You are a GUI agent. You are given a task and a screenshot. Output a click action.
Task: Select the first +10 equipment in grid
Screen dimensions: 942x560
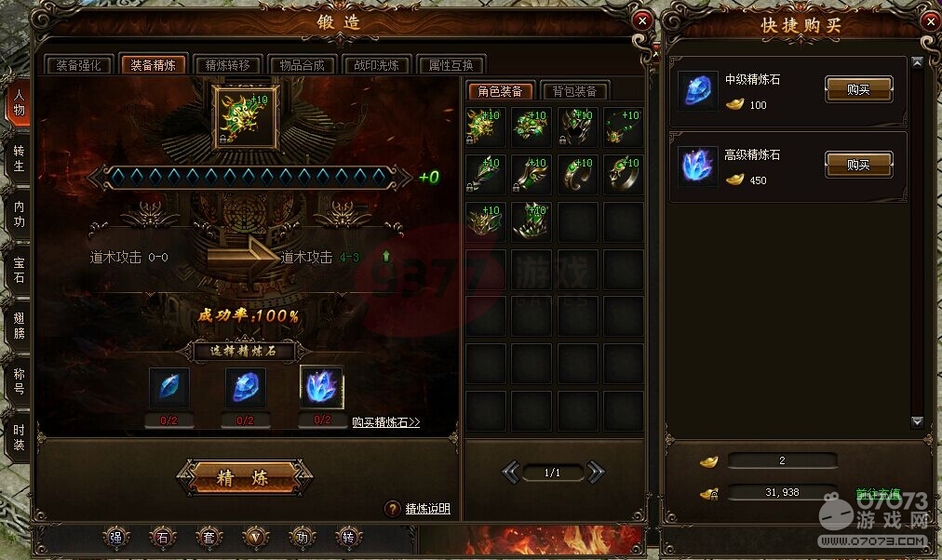[x=485, y=127]
